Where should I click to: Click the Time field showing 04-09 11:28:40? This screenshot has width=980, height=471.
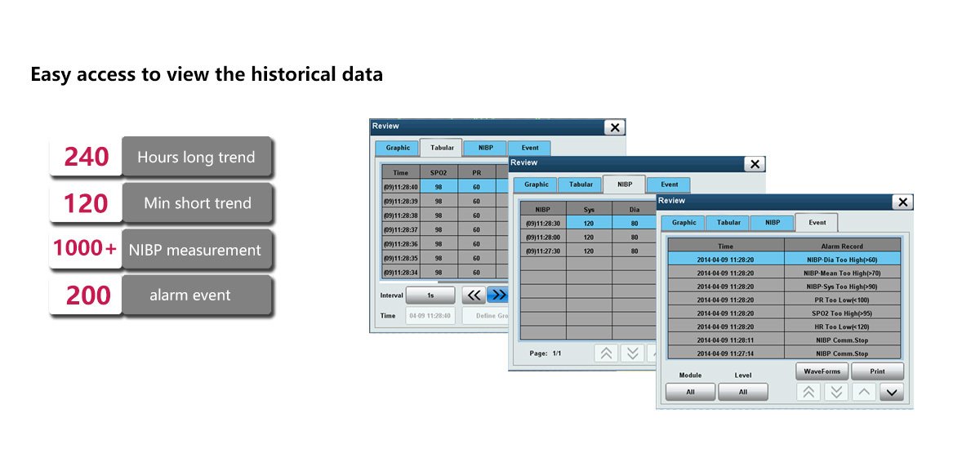[430, 316]
